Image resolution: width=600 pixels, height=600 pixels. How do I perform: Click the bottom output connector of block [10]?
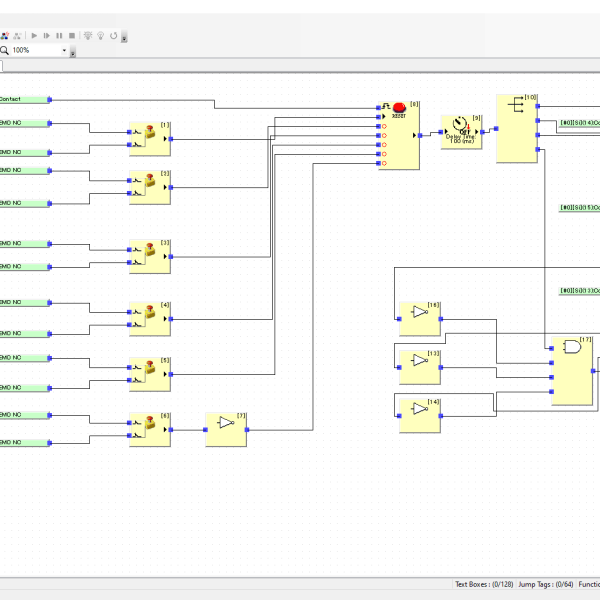538,149
